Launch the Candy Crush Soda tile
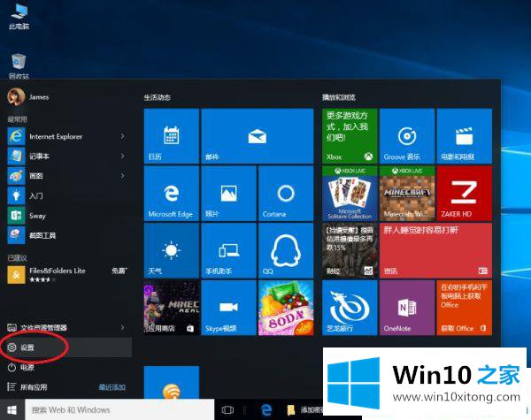 [286, 308]
